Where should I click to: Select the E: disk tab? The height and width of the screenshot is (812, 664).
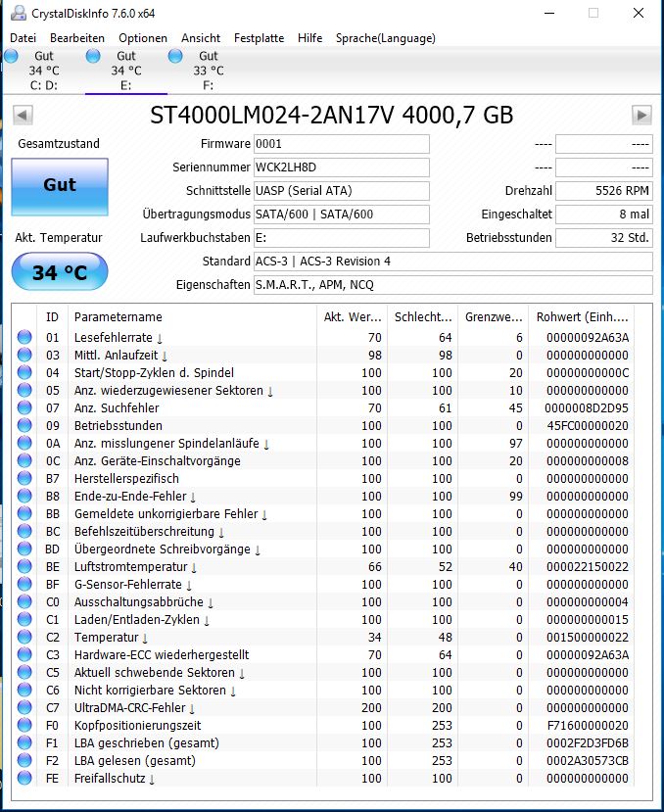pos(126,71)
